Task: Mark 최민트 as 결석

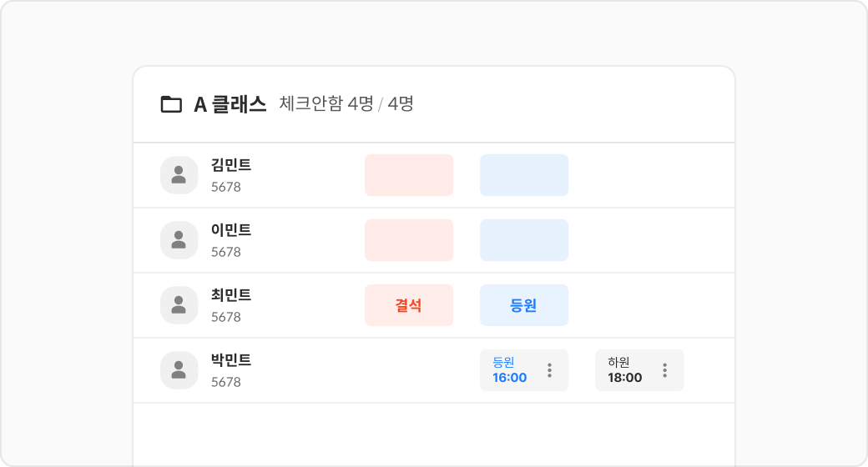Action: point(409,305)
